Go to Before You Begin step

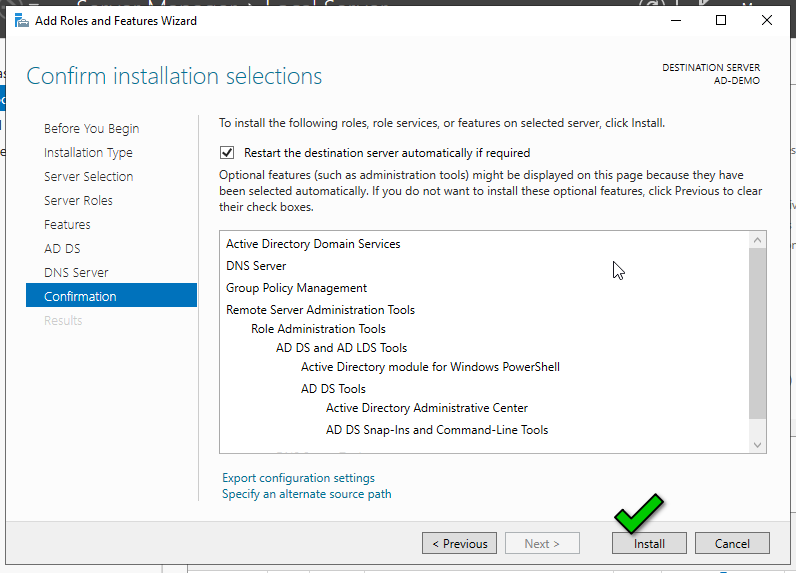point(91,128)
